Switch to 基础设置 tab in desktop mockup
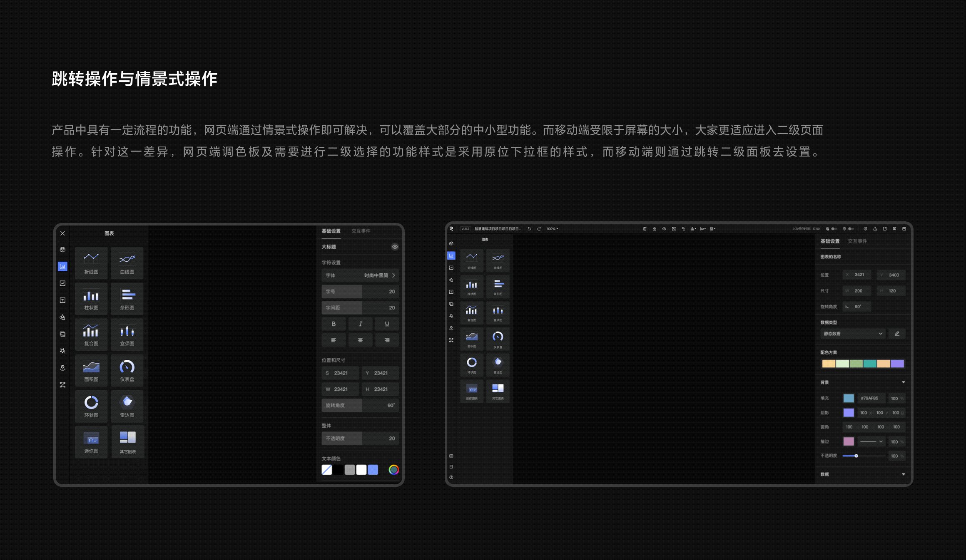Screen dimensions: 966x560 (830, 241)
